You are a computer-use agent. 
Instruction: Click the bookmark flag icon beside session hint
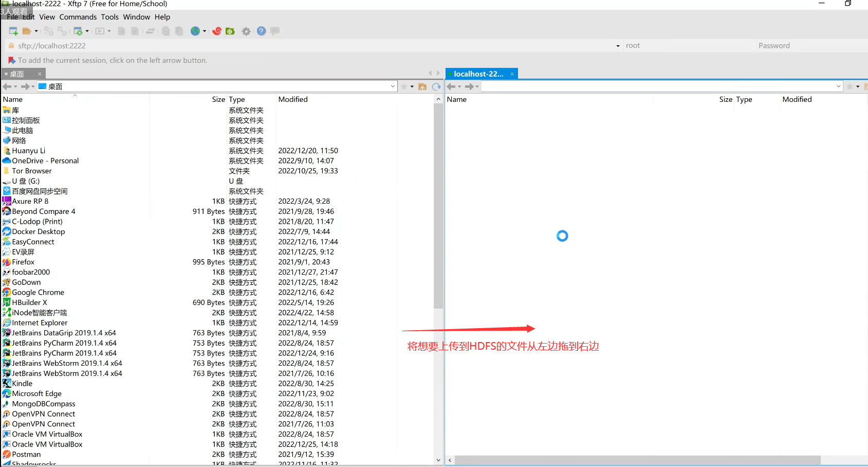(12, 60)
